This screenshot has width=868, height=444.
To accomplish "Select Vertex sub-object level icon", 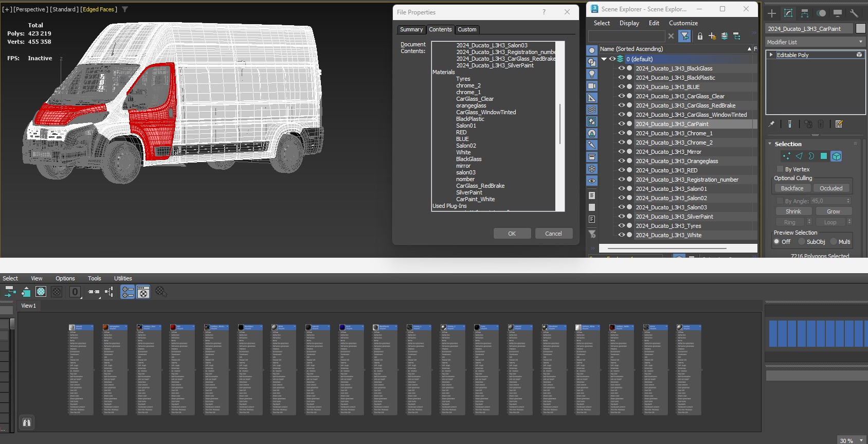I will point(786,156).
